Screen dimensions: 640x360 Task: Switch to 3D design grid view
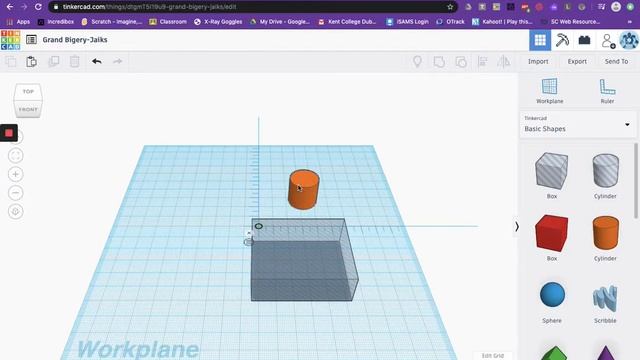tap(540, 40)
